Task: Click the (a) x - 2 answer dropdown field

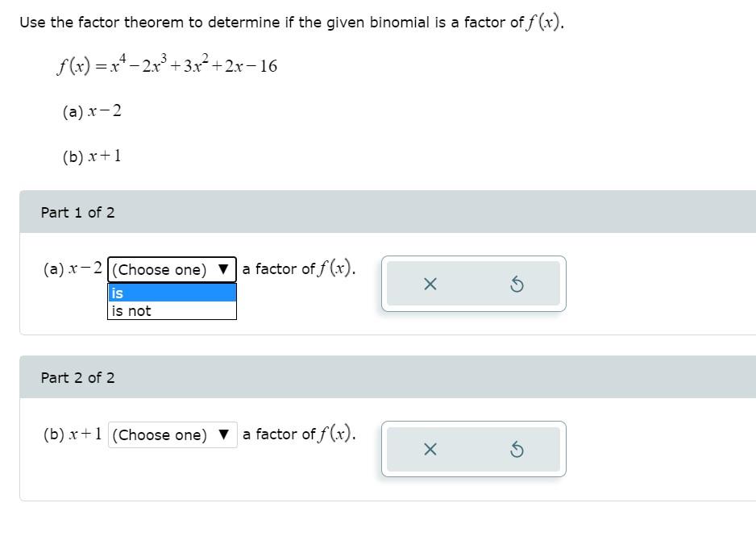Action: pyautogui.click(x=171, y=269)
